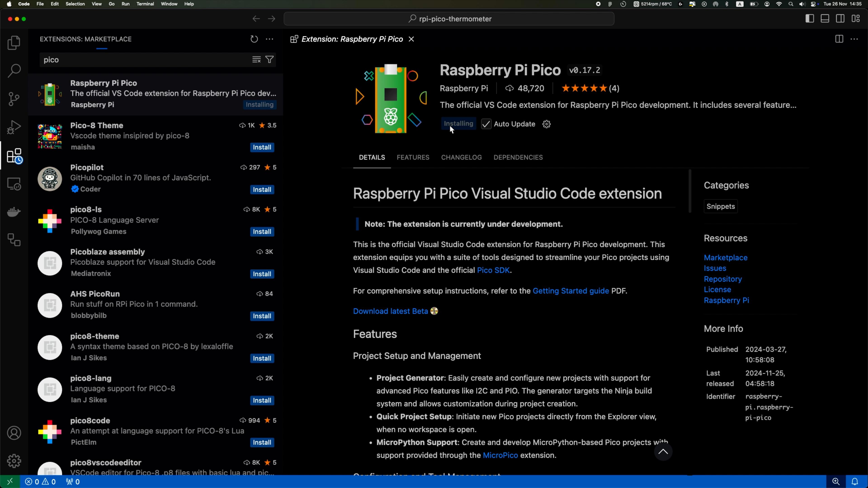Toggle secondary side bar layout button

coord(840,19)
